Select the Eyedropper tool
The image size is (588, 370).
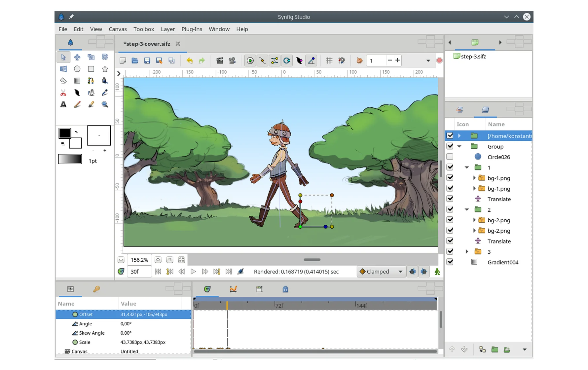(105, 93)
